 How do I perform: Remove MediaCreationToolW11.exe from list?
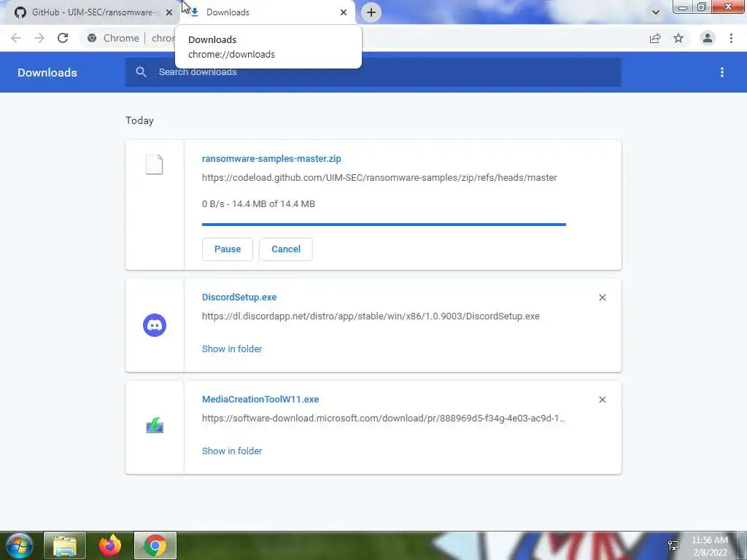tap(602, 400)
